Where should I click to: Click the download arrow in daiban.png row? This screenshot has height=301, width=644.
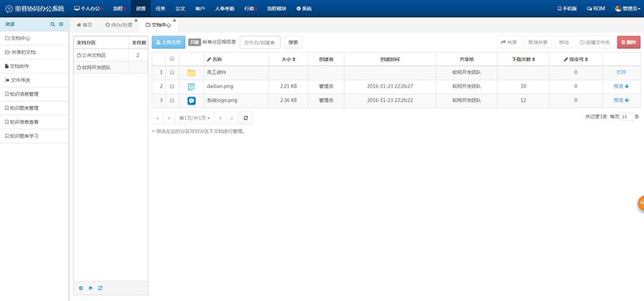click(627, 86)
